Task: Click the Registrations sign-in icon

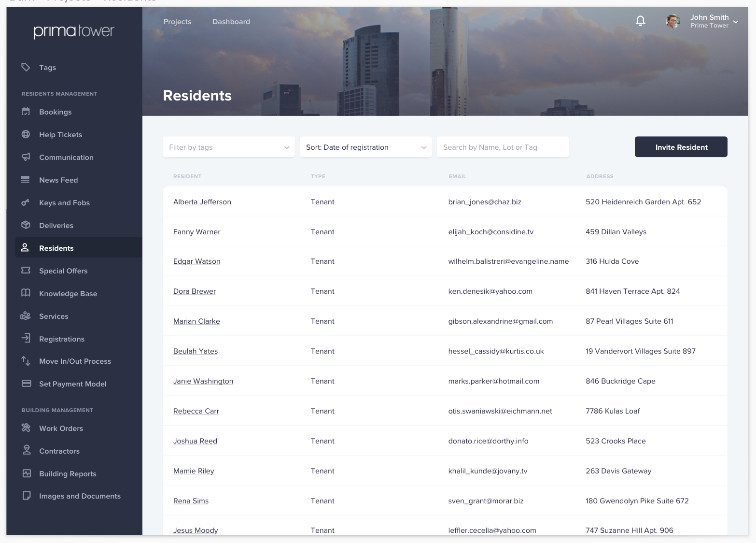Action: point(26,338)
